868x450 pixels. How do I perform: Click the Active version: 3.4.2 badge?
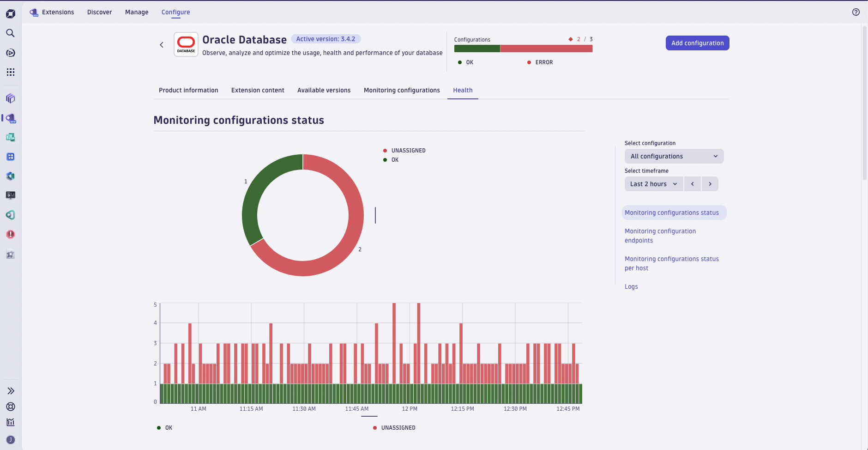point(326,39)
